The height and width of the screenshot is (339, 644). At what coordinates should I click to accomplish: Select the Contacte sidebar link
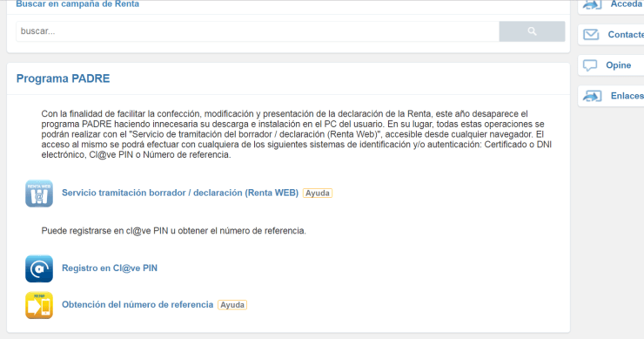tap(626, 35)
